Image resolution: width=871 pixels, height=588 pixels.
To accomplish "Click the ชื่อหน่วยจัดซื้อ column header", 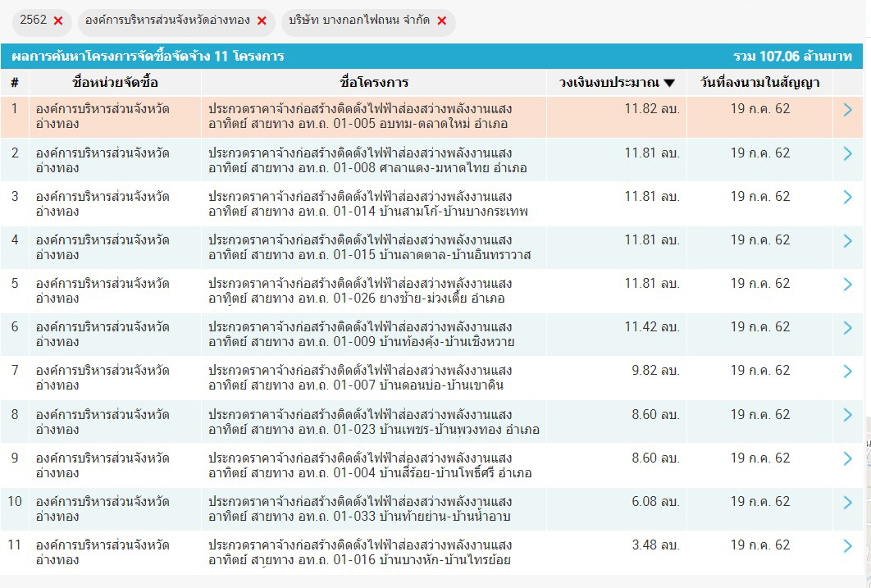I will tap(115, 83).
